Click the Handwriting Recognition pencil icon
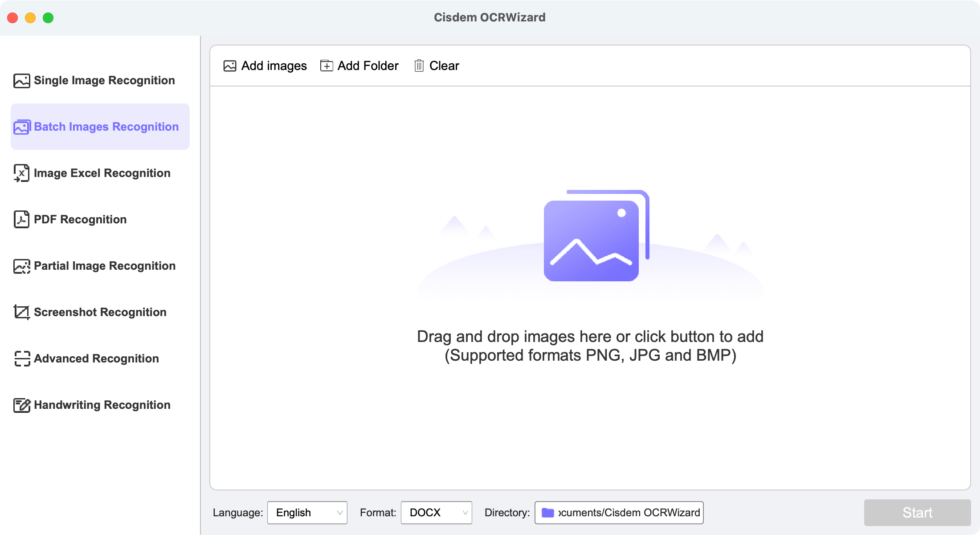This screenshot has height=535, width=980. click(21, 405)
